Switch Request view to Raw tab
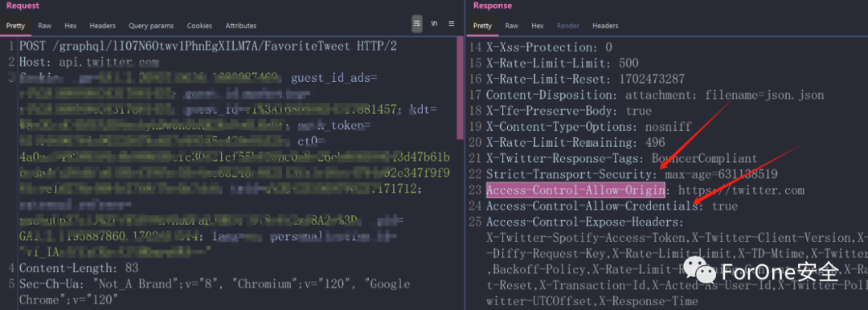Viewport: 868px width, 310px height. [x=45, y=26]
